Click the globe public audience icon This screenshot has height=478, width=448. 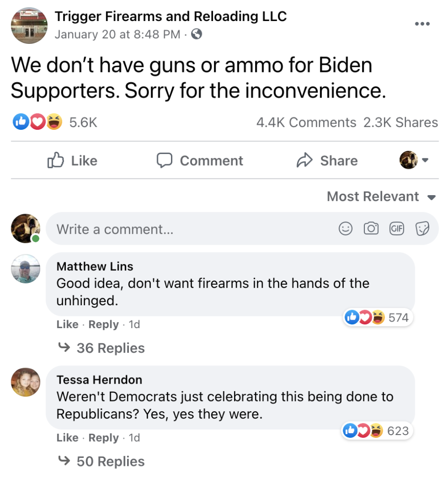pyautogui.click(x=197, y=34)
